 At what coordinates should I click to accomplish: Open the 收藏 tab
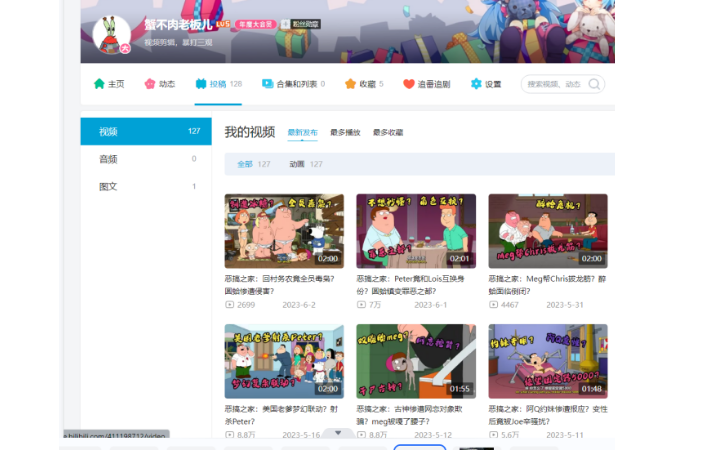pyautogui.click(x=364, y=84)
